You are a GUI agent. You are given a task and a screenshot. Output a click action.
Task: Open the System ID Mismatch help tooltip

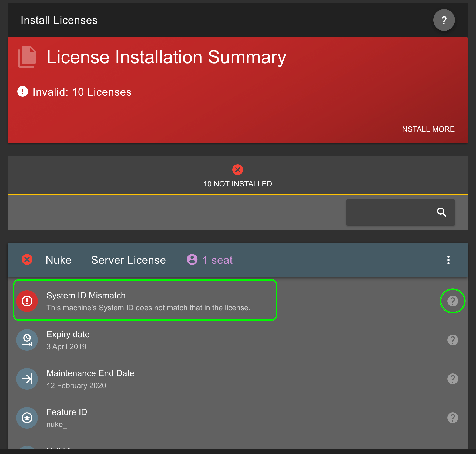tap(452, 301)
